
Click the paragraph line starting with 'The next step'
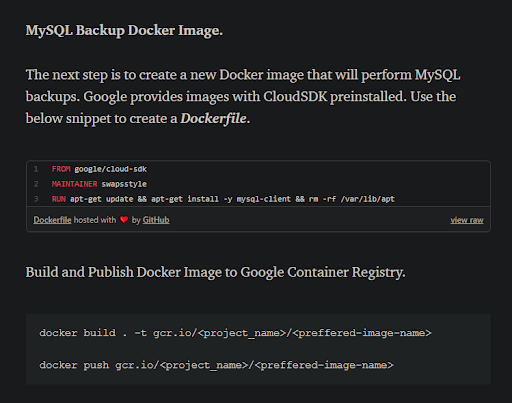click(243, 75)
